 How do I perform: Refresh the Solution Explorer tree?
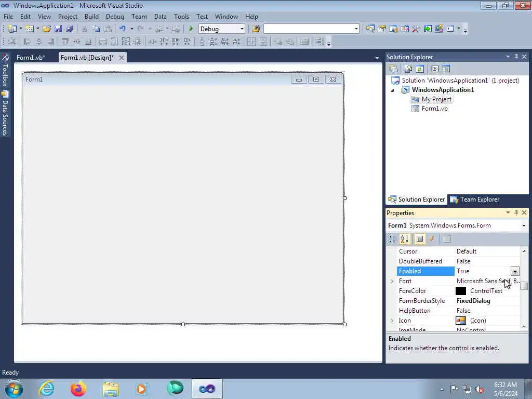click(420, 69)
